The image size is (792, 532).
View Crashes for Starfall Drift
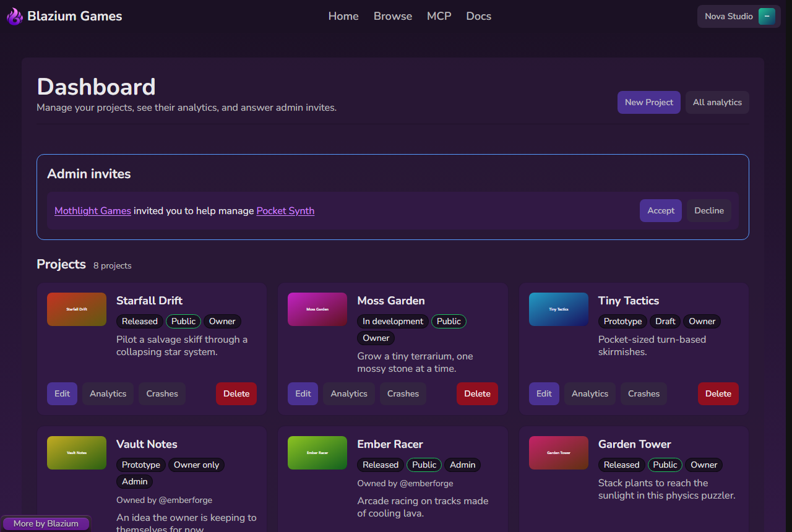[162, 393]
